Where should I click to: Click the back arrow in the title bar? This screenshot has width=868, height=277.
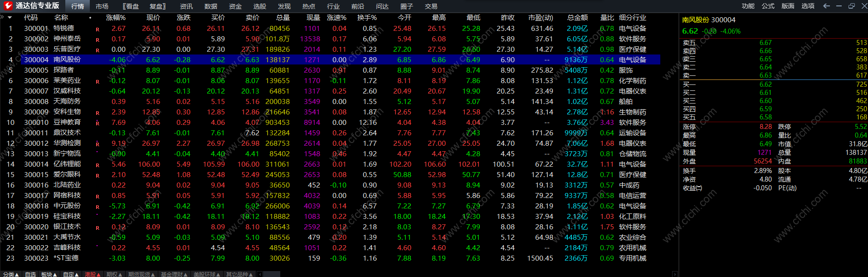point(826,6)
